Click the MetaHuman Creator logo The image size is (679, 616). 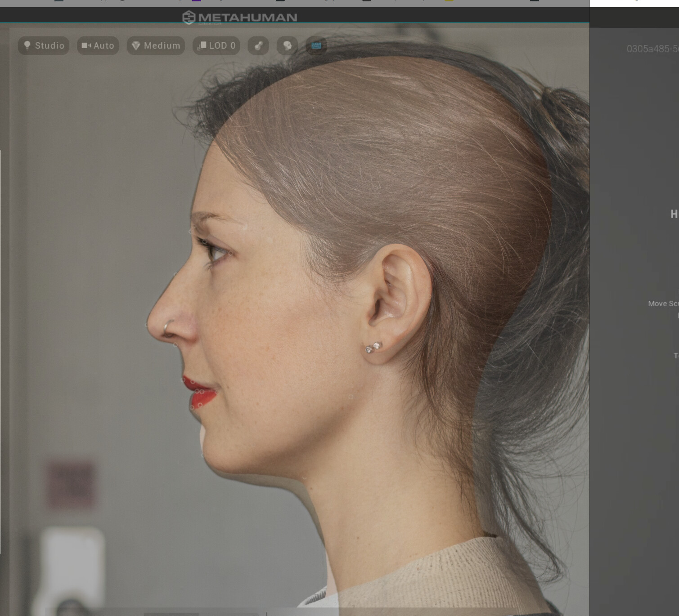[x=240, y=18]
